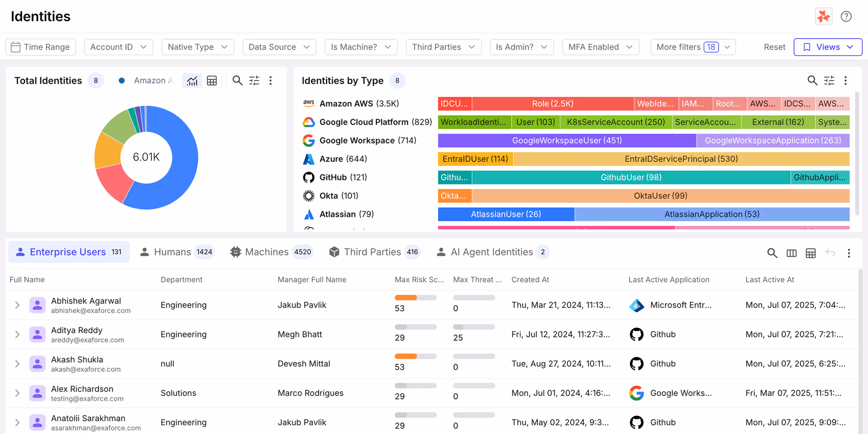
Task: Open MFA Enabled filter dropdown
Action: click(600, 47)
